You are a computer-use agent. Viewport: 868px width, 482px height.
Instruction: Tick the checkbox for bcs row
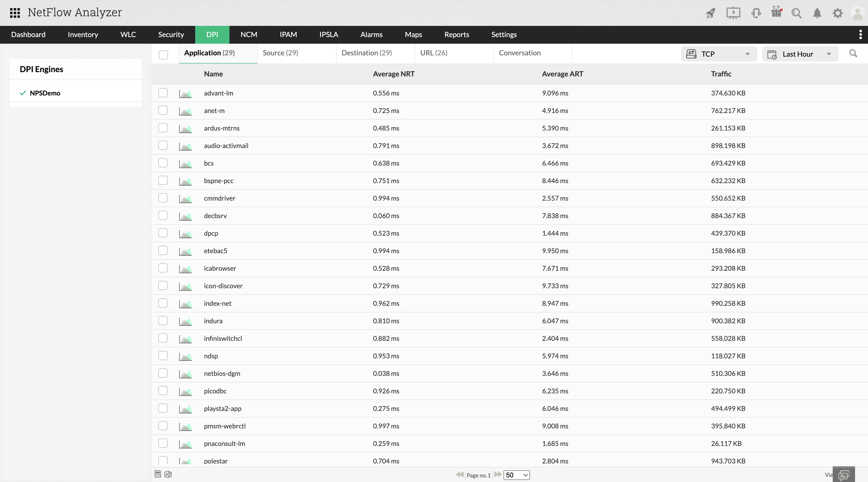click(163, 163)
